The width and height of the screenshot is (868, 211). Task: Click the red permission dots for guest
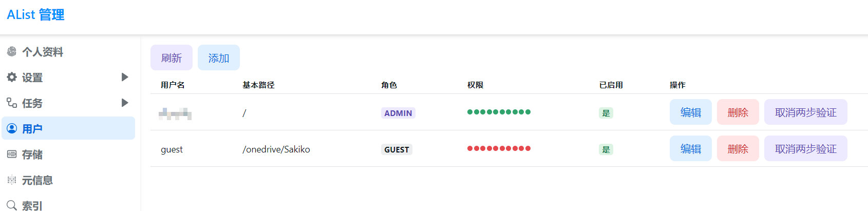(499, 148)
